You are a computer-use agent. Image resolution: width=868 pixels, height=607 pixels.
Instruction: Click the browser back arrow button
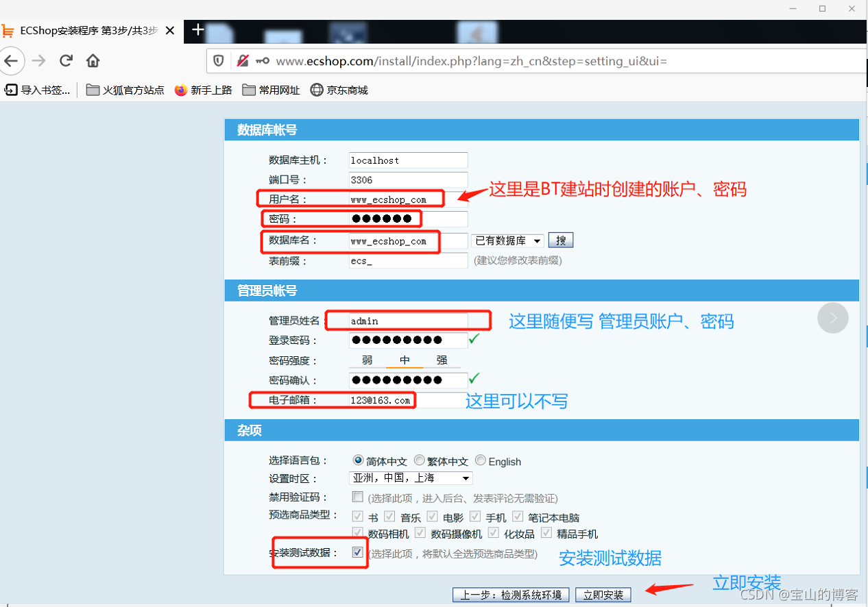(x=12, y=61)
